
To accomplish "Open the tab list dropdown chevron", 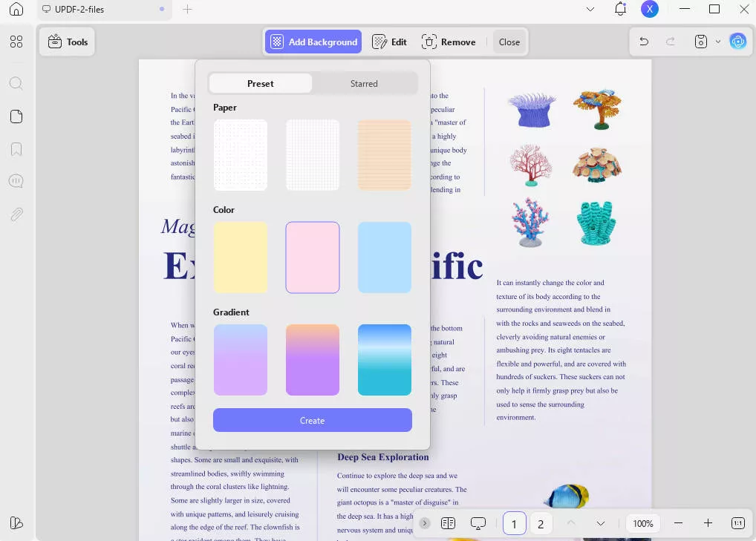I will [590, 10].
